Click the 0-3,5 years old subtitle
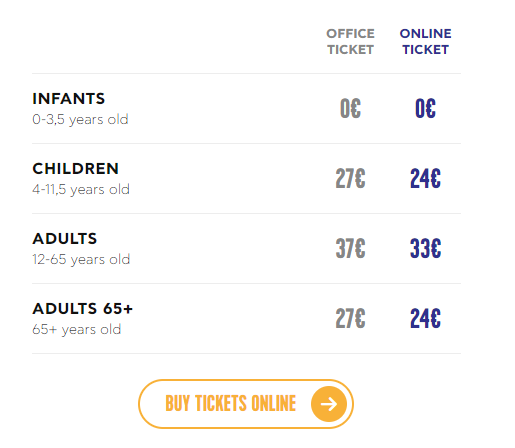The height and width of the screenshot is (448, 515). [x=80, y=120]
